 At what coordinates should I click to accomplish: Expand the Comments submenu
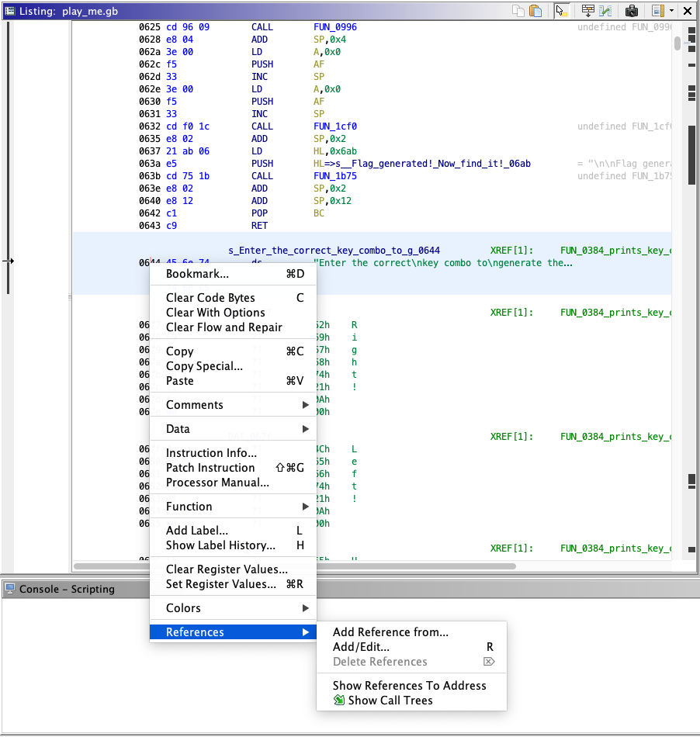click(233, 405)
